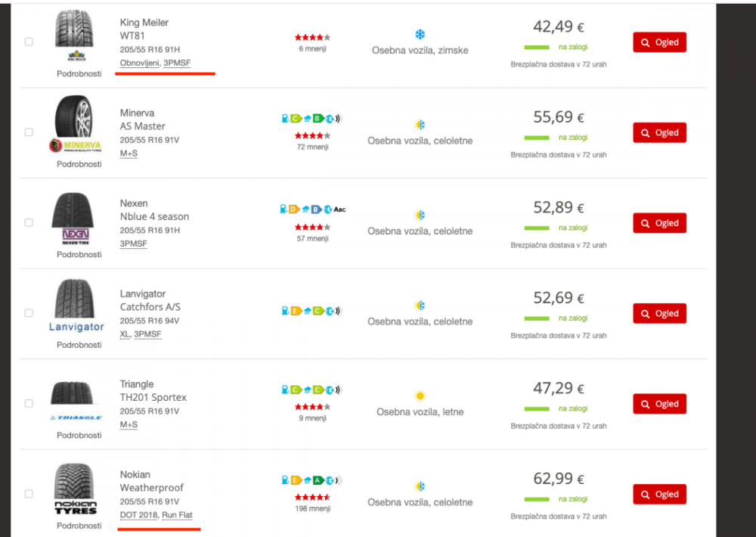Click the green stock bar for Triangle
This screenshot has height=537, width=756.
(537, 409)
